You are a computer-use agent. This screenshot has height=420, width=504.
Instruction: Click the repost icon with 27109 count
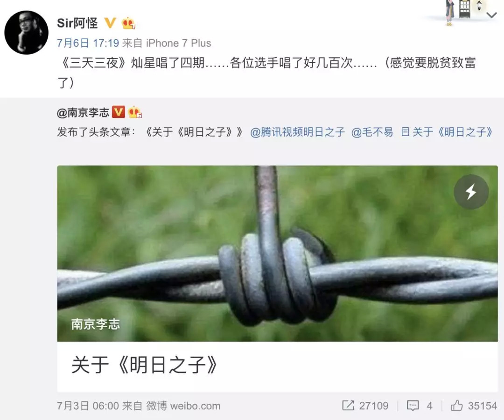pyautogui.click(x=365, y=406)
